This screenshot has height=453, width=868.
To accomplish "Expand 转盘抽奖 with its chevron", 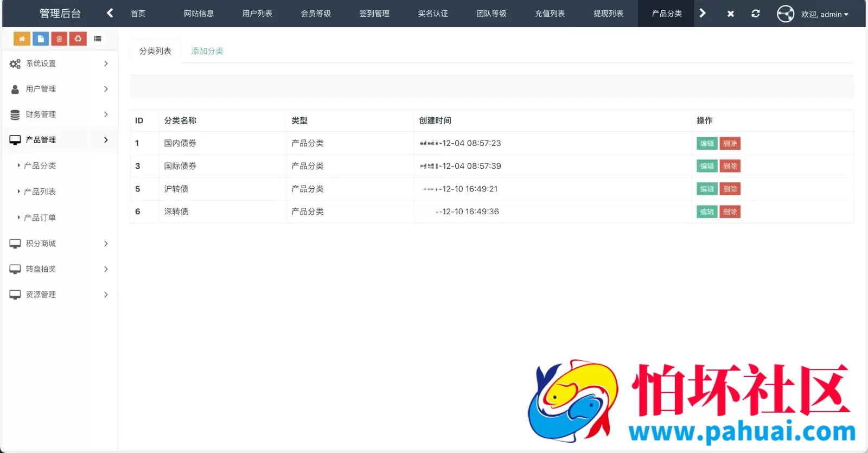I will click(x=106, y=269).
